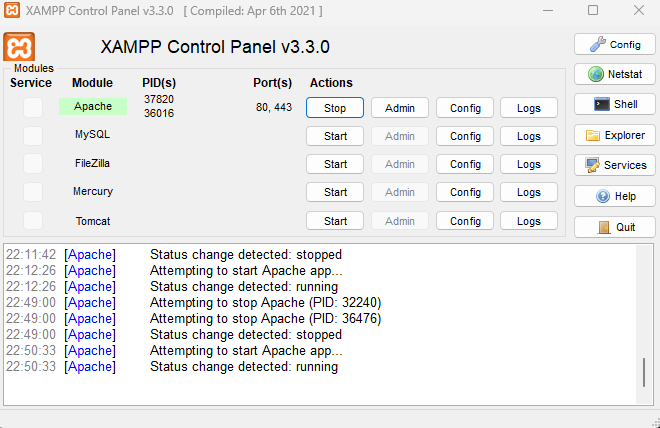Open the Shell terminal icon button
The image size is (660, 428).
(x=615, y=104)
